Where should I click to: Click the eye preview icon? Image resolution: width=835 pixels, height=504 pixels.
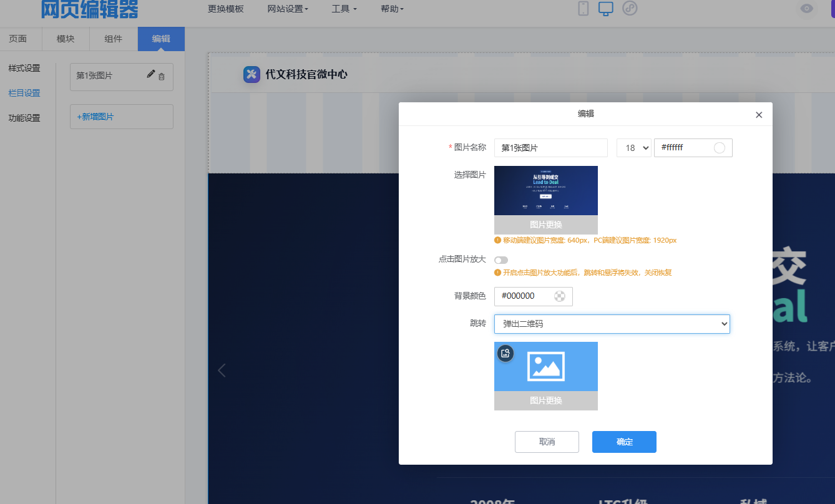coord(807,9)
